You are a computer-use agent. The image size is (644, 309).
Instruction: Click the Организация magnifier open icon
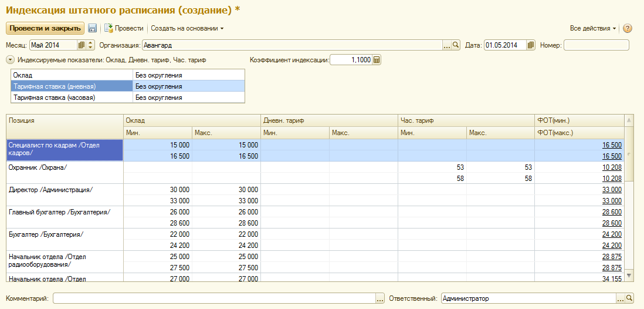[456, 45]
